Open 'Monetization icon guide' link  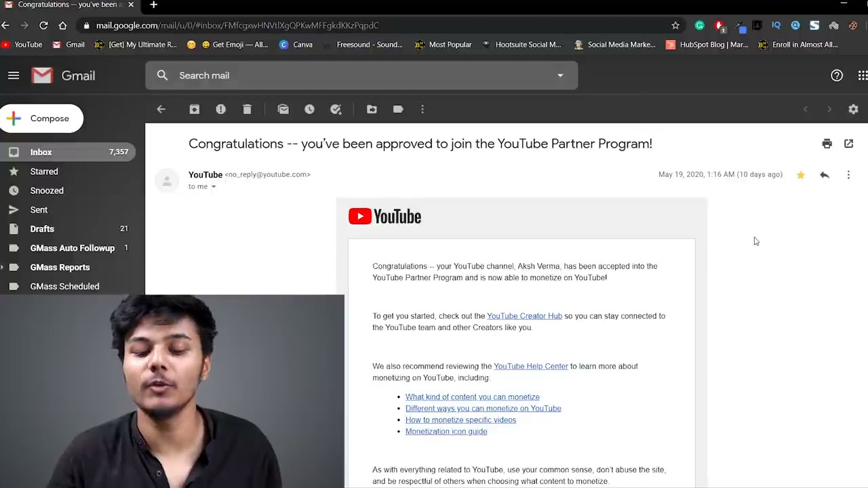coord(446,432)
